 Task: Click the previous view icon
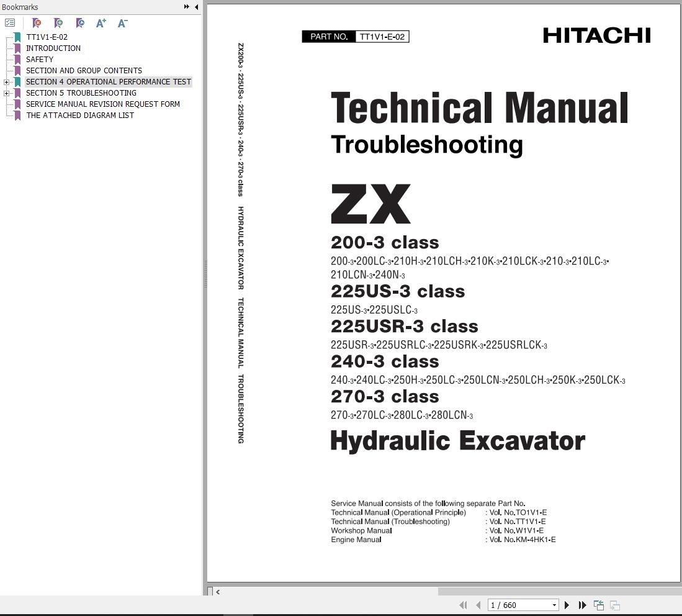599,605
